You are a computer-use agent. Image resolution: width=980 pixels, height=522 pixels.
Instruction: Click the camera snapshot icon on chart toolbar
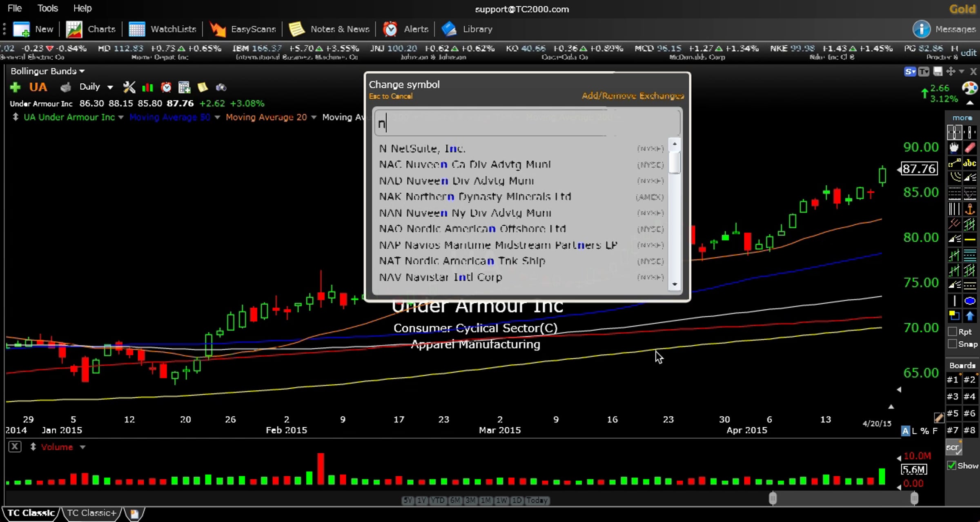tap(221, 87)
